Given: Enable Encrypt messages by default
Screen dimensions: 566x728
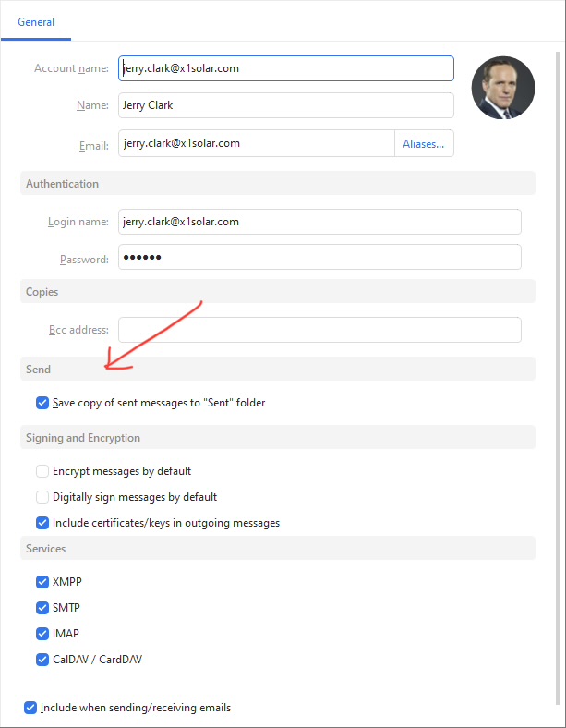Looking at the screenshot, I should coord(42,471).
